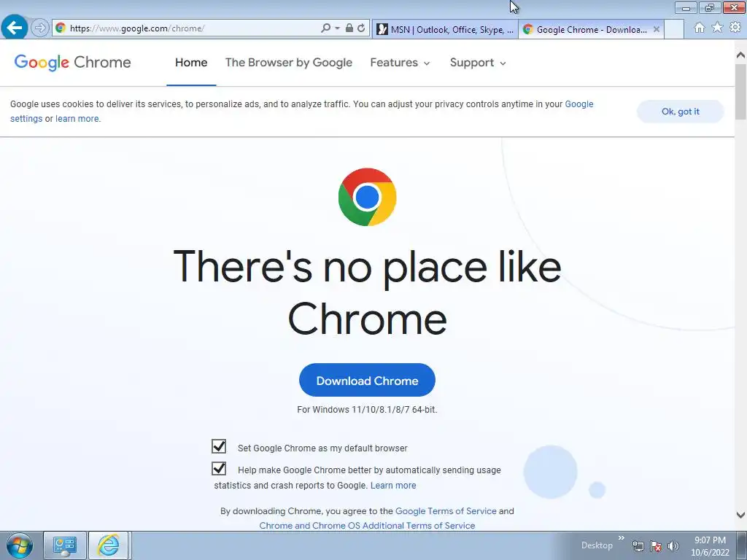Click the 'For Windows 11/10/8.1/8/7 64-bit.' text

[367, 410]
